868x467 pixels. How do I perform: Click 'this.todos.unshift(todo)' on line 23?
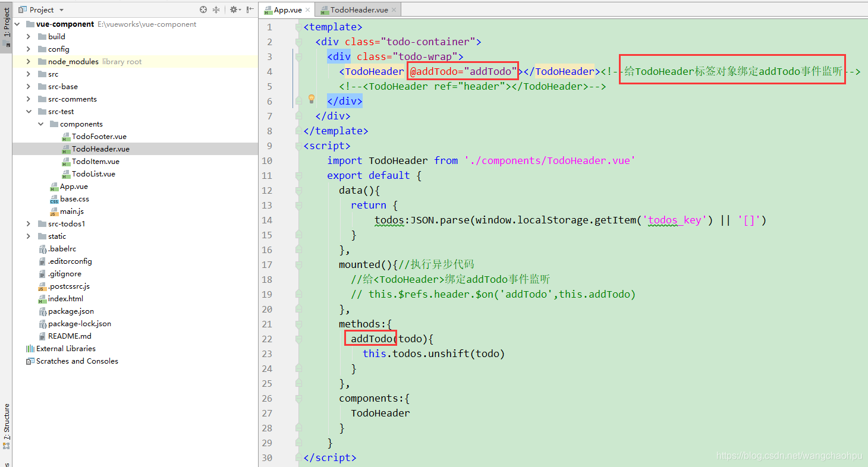coord(433,354)
